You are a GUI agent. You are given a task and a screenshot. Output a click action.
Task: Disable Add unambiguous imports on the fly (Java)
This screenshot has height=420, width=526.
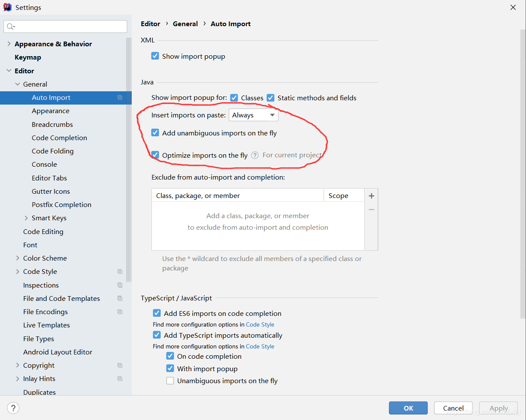pyautogui.click(x=155, y=133)
